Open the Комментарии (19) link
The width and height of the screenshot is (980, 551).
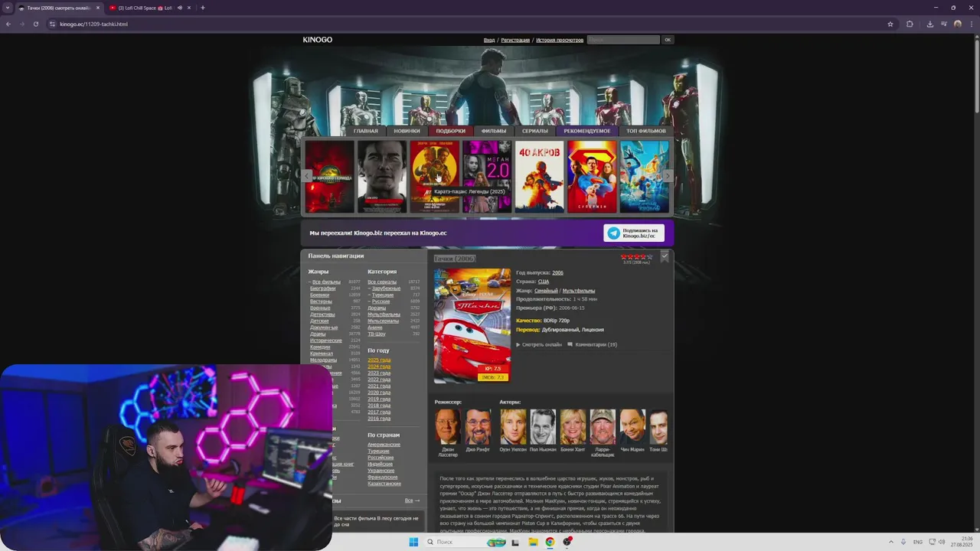tap(592, 344)
